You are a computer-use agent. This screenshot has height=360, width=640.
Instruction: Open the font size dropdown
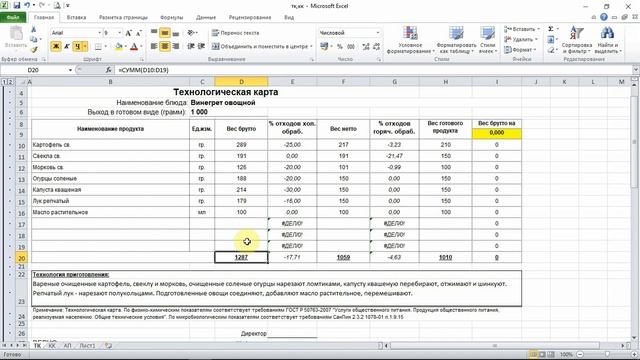click(119, 33)
